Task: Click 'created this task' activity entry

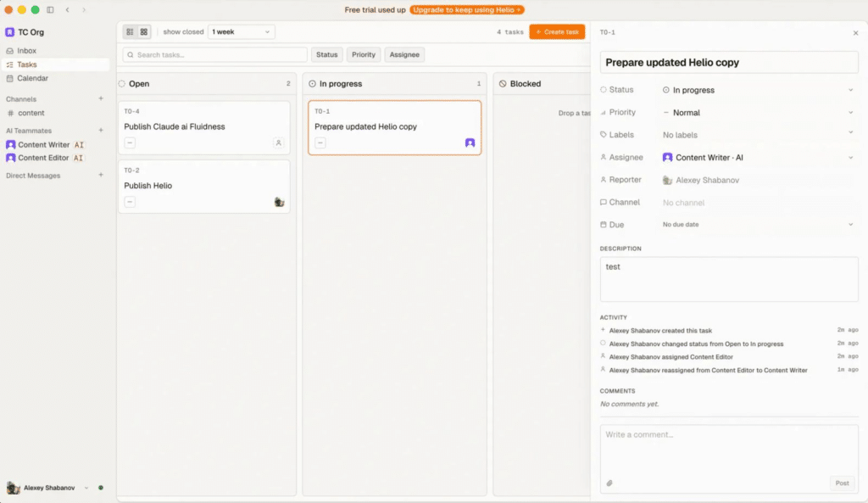Action: click(x=660, y=331)
